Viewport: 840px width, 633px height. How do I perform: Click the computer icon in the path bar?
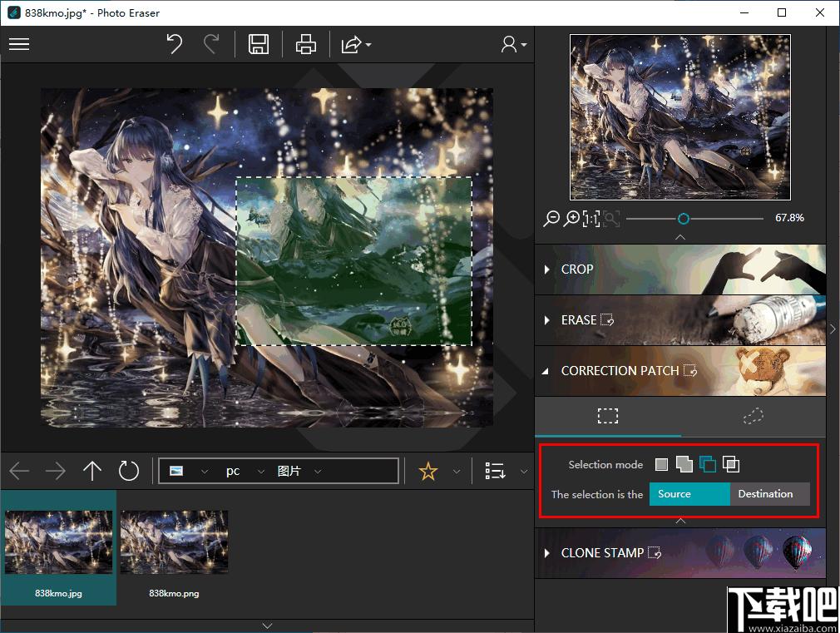pos(176,471)
